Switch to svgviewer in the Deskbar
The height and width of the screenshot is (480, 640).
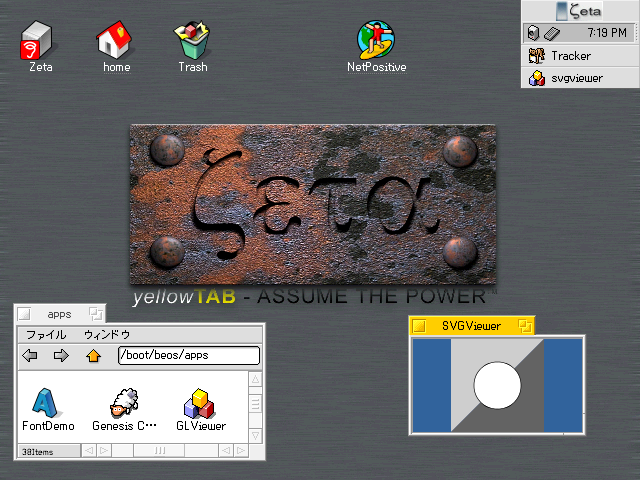click(x=580, y=78)
